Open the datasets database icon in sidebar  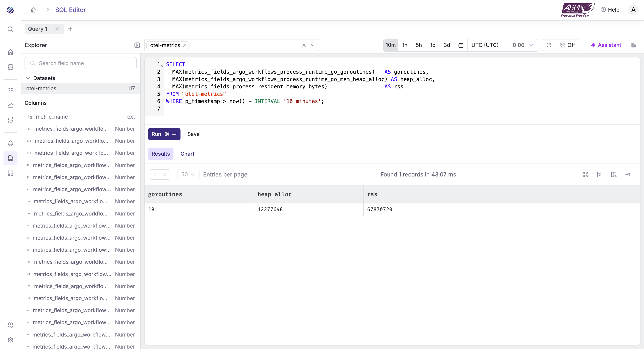click(x=10, y=67)
